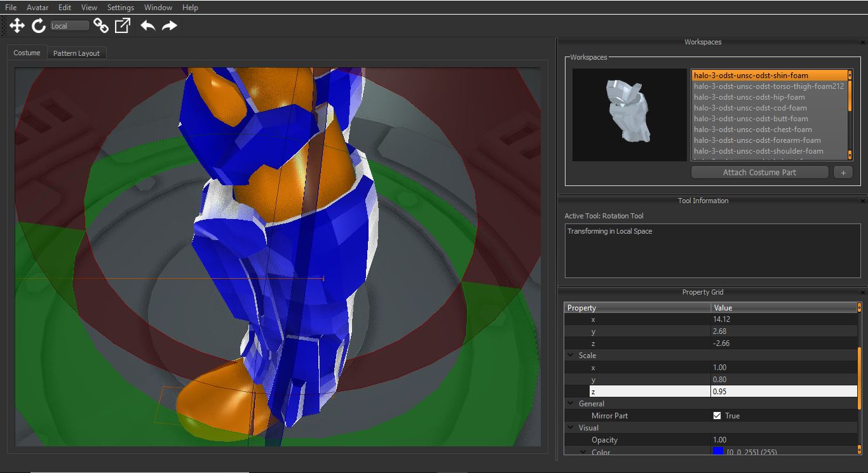Close the Workspaces panel
Screen dimensions: 868x473
pos(863,43)
